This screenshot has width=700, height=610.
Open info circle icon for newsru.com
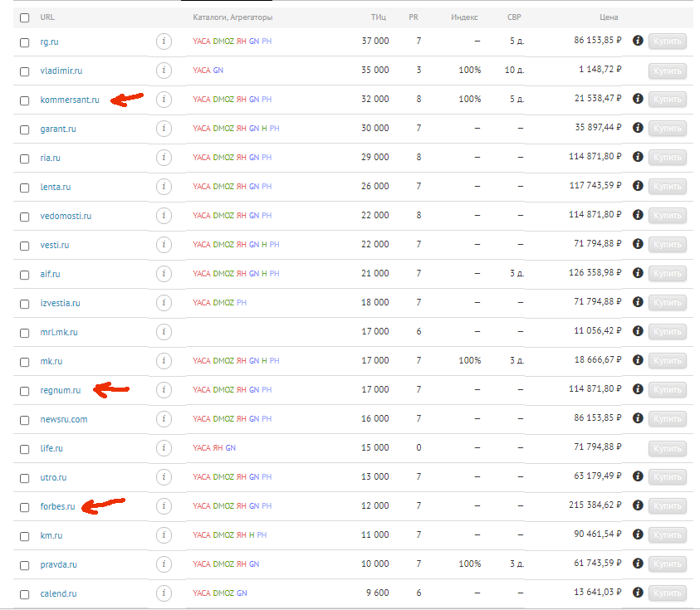point(164,419)
